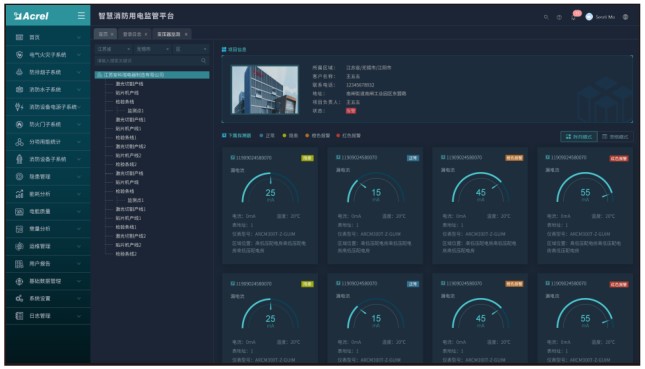Open the district 区 dropdown
The width and height of the screenshot is (645, 369).
(191, 49)
